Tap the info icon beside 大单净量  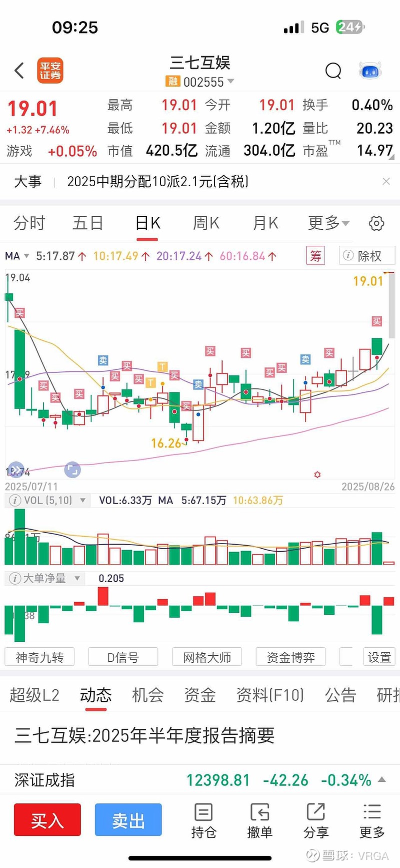[15, 579]
